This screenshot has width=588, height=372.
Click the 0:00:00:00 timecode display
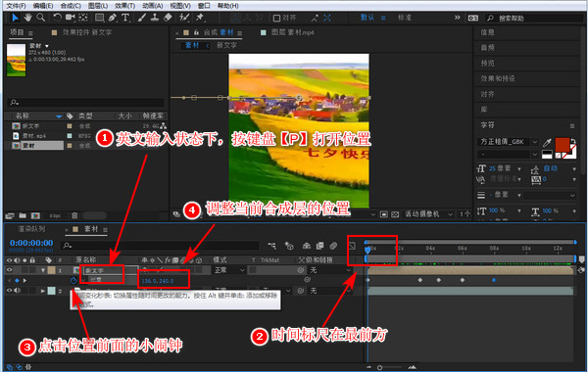pos(31,243)
